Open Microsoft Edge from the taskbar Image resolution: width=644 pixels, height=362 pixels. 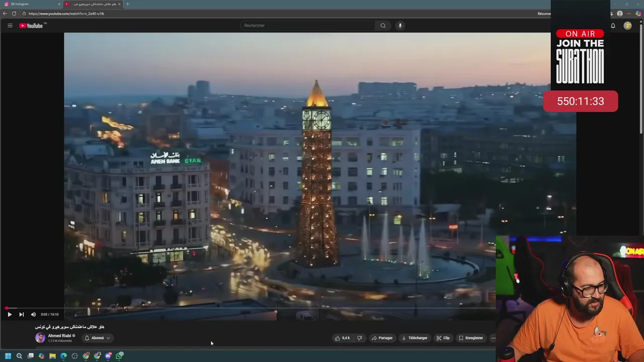(63, 356)
